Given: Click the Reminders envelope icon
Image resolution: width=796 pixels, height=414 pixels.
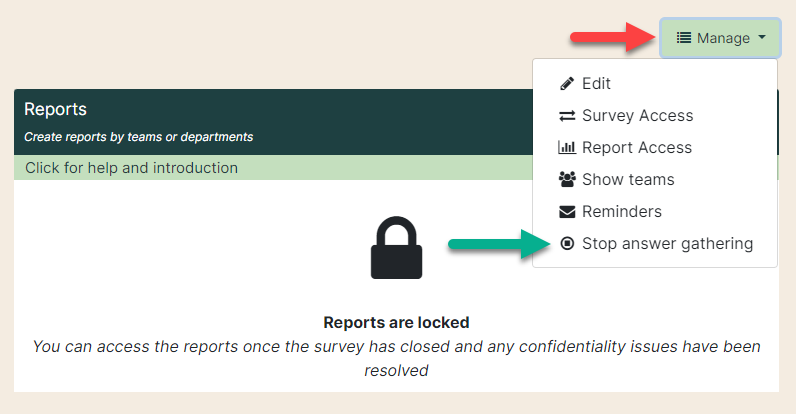Looking at the screenshot, I should (567, 212).
